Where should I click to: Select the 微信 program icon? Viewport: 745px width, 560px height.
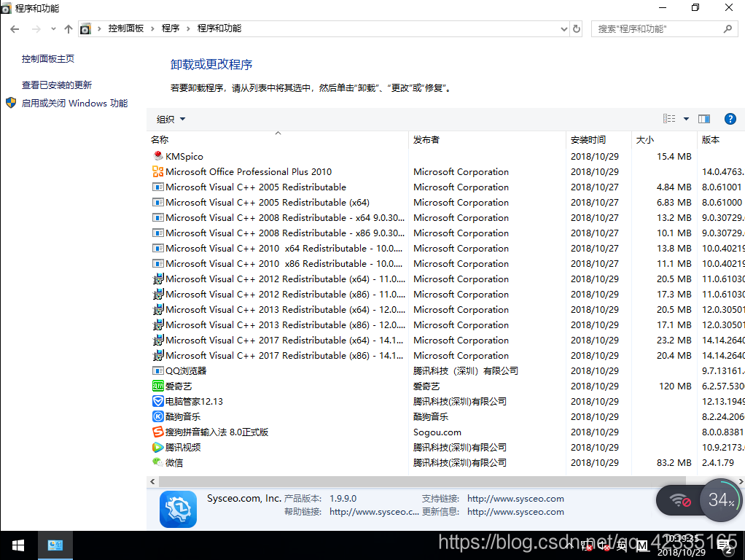coord(158,462)
